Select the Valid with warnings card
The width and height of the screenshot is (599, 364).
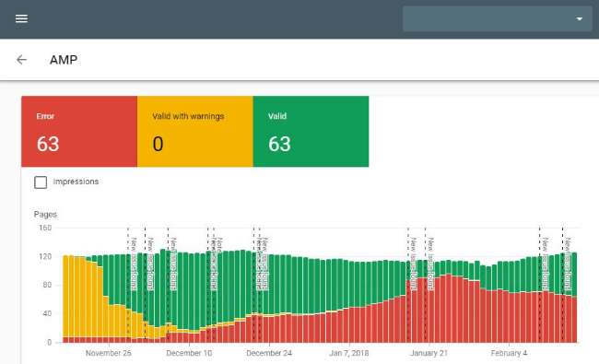(x=194, y=132)
